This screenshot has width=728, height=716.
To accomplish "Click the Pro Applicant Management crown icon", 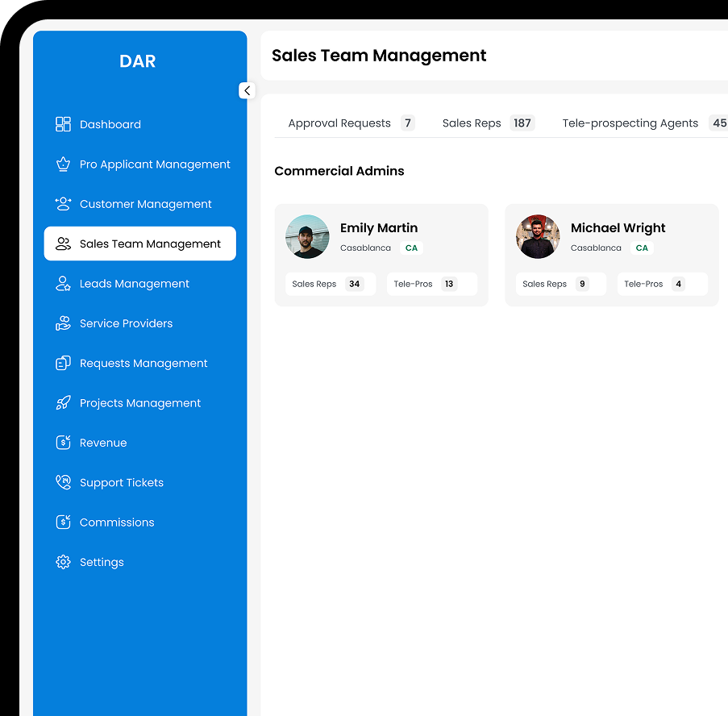I will point(63,164).
